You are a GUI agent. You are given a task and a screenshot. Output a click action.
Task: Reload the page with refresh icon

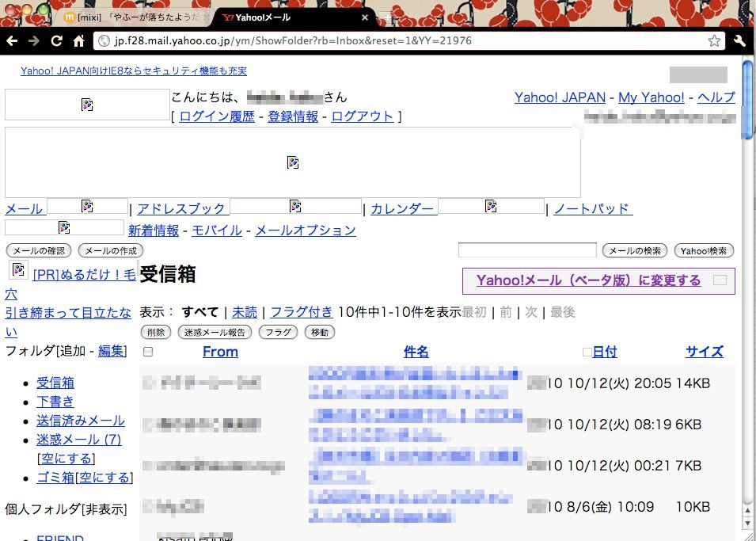56,41
